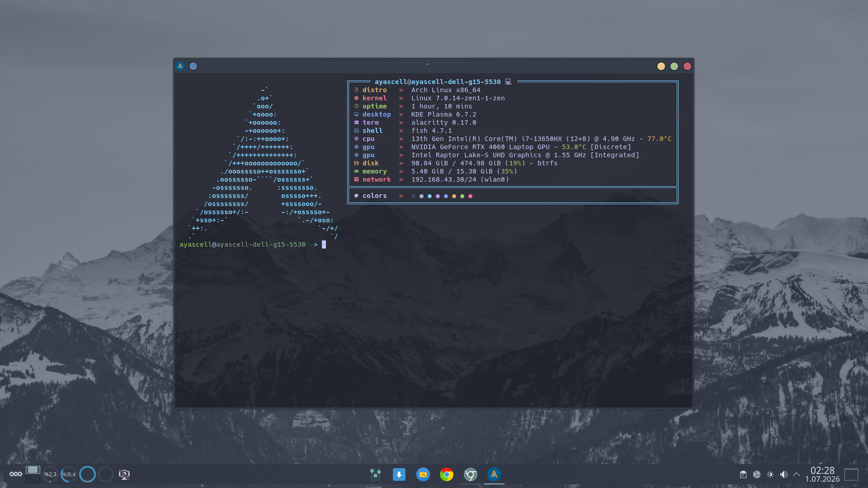868x488 pixels.
Task: Click '192.168.43.30/24 (wlan0)' network value
Action: [x=460, y=179]
